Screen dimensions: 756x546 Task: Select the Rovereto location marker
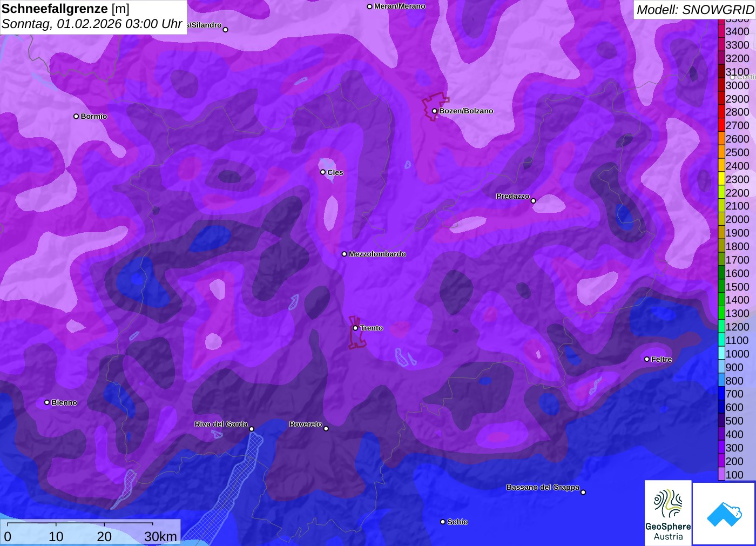tap(326, 429)
